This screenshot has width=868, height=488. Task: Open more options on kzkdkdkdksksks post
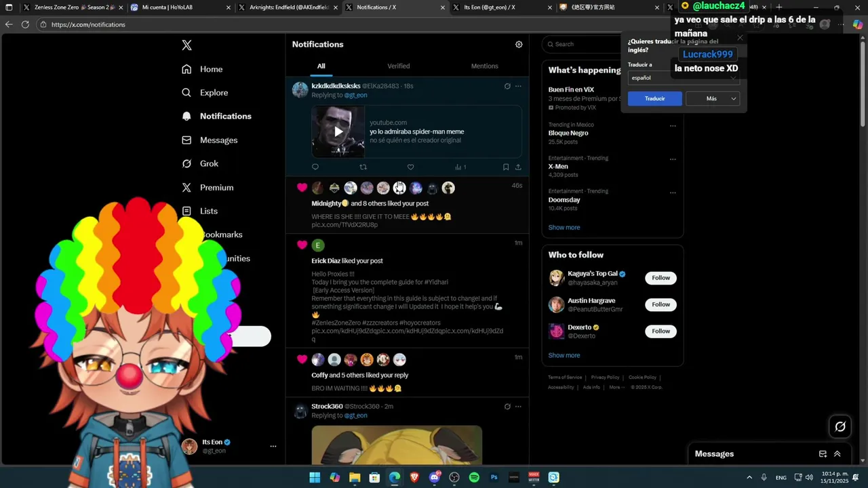(518, 86)
